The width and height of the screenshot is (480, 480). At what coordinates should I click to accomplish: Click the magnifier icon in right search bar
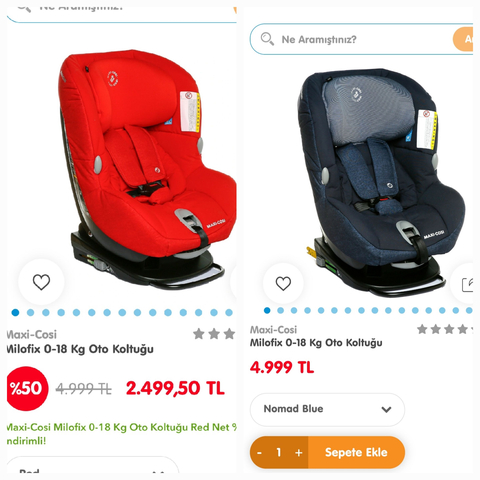[x=267, y=39]
